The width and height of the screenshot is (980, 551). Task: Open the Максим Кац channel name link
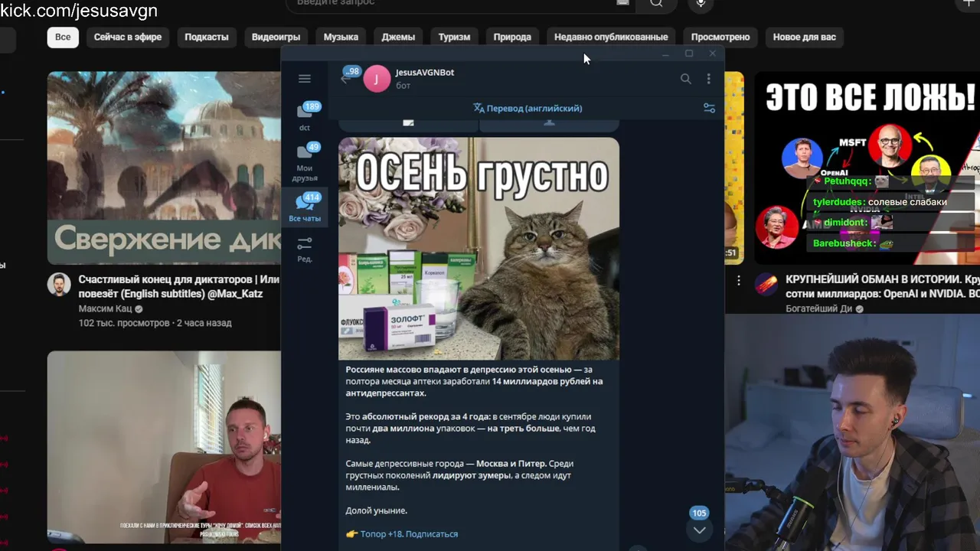point(106,308)
